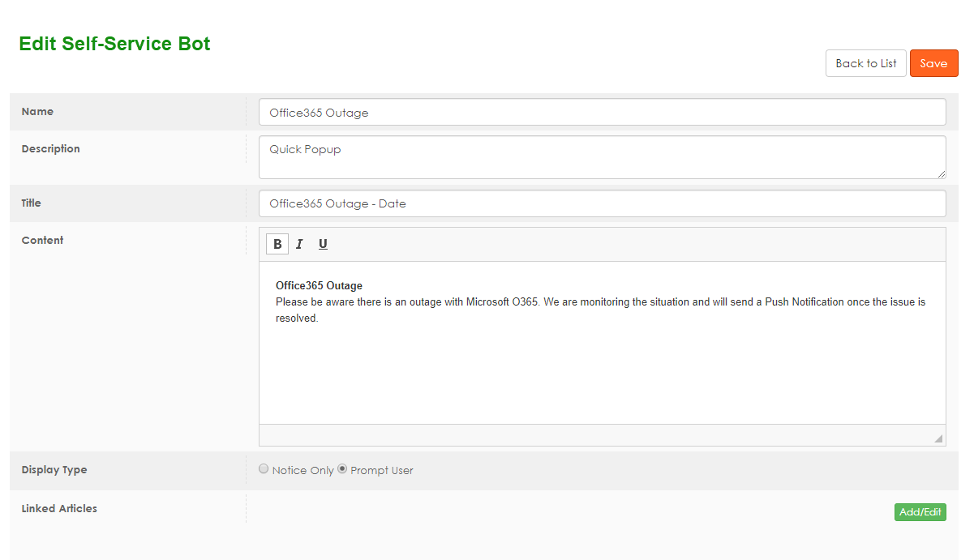The height and width of the screenshot is (560, 974).
Task: Click the content editor resize handle
Action: (938, 438)
